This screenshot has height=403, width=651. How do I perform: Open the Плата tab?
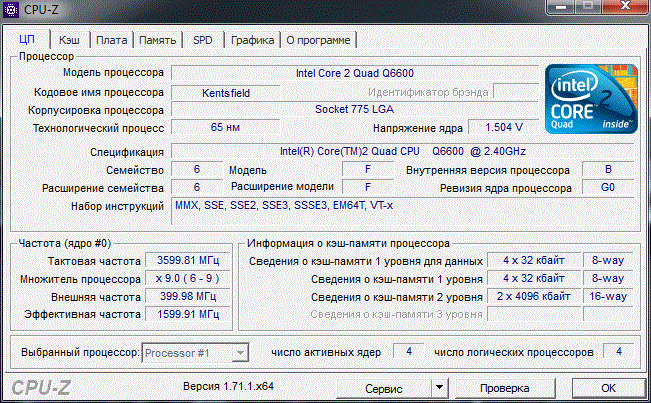pos(111,40)
